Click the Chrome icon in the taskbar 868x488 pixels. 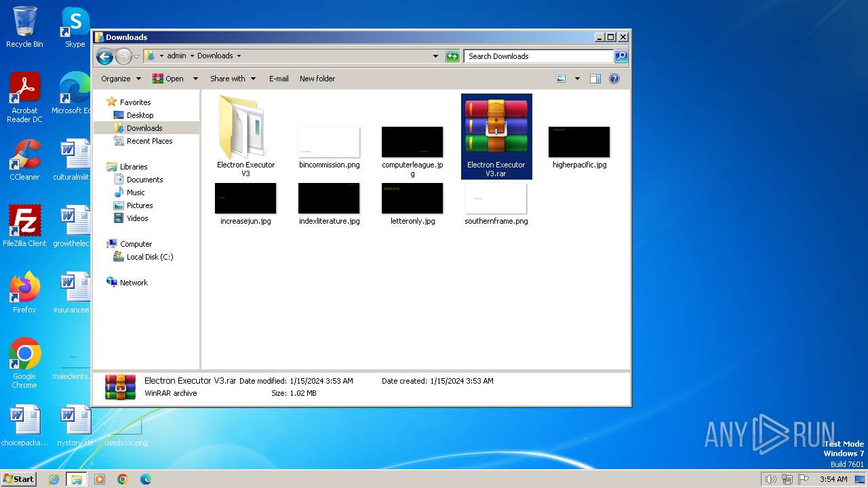(123, 479)
